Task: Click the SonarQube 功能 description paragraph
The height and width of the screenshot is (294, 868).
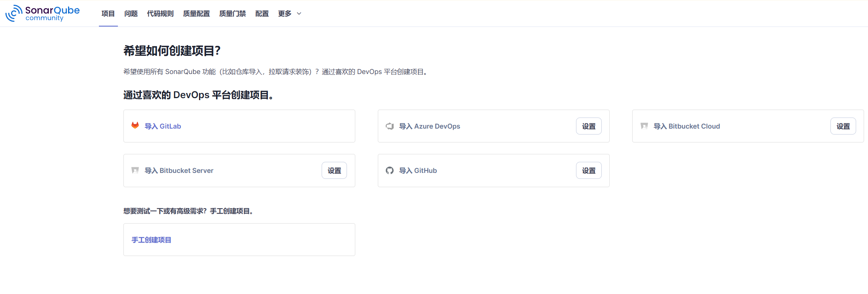Action: coord(276,72)
